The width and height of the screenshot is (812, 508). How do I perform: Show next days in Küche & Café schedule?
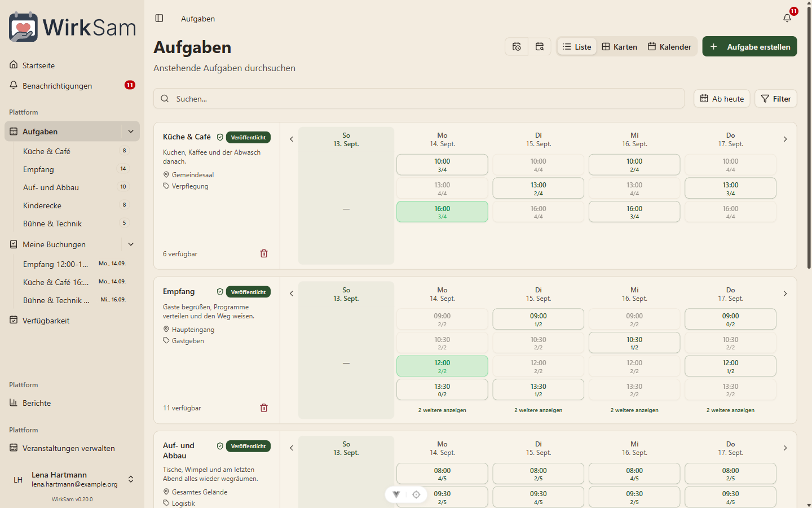click(x=785, y=139)
